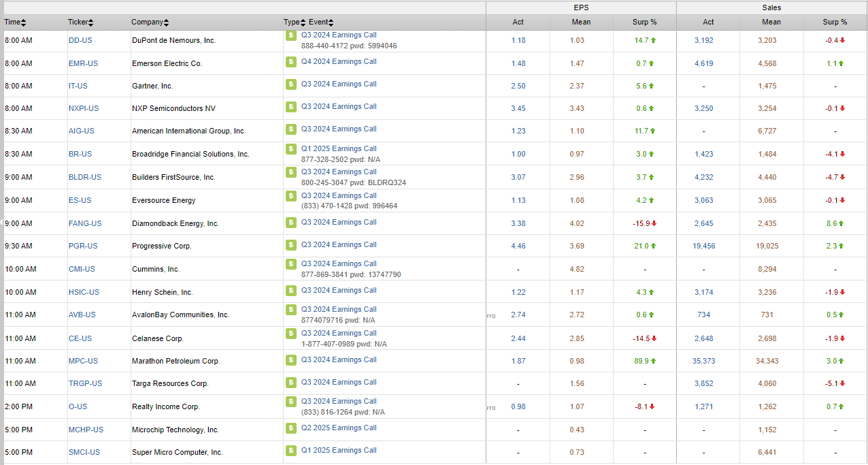Screen dimensions: 868x465
Task: Click the dollar icon in Broadridge Financial row
Action: click(x=290, y=149)
